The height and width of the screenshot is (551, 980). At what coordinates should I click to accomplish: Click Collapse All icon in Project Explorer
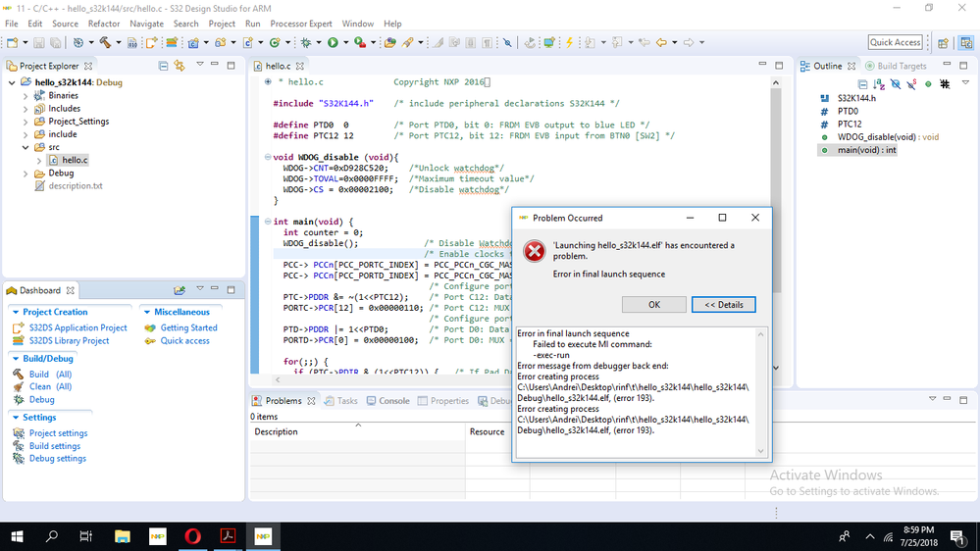(x=162, y=66)
